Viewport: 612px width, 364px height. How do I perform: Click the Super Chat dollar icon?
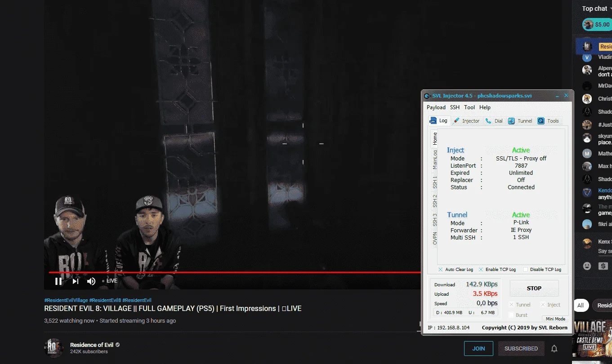pyautogui.click(x=603, y=266)
